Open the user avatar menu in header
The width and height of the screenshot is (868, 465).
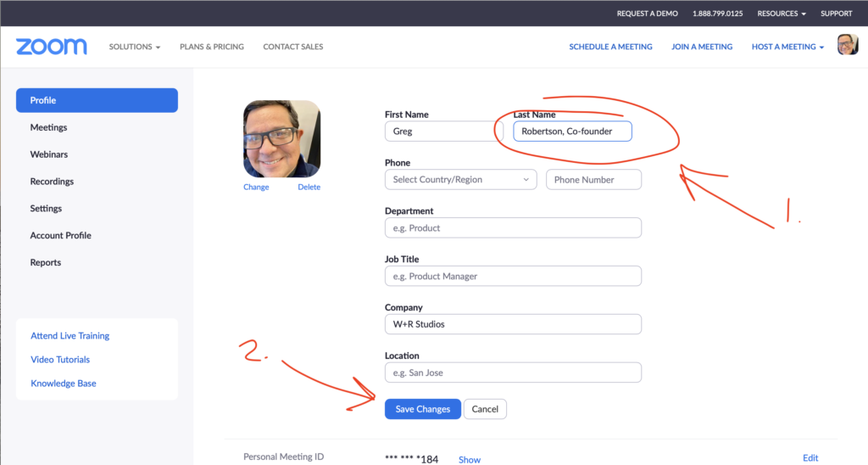coord(848,46)
